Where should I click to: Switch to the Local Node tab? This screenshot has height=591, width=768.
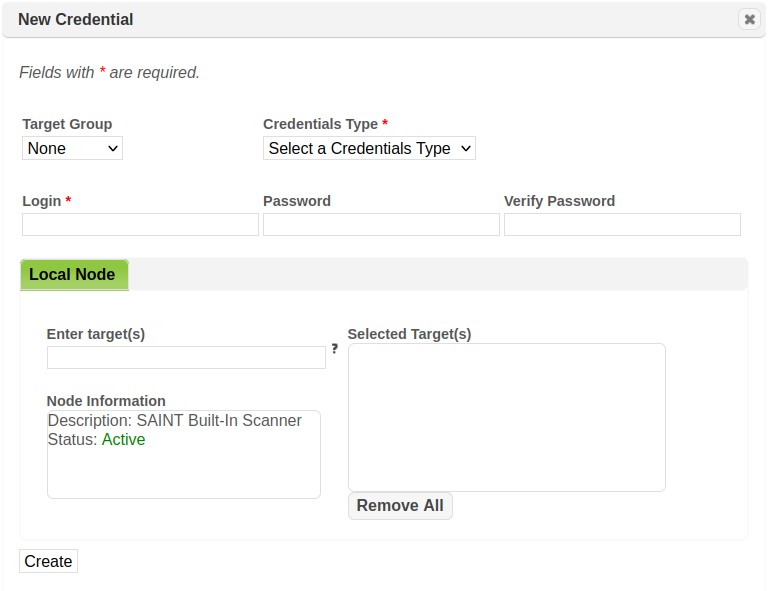[73, 275]
